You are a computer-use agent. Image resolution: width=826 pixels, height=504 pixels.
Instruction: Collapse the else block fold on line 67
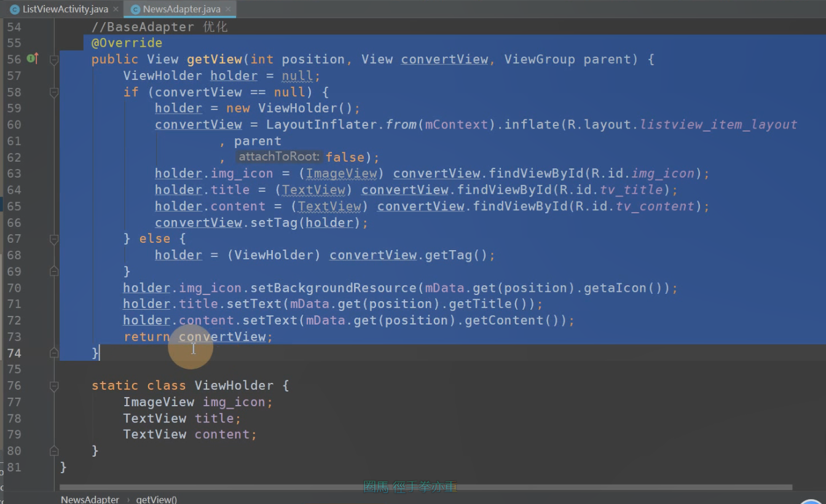point(54,238)
